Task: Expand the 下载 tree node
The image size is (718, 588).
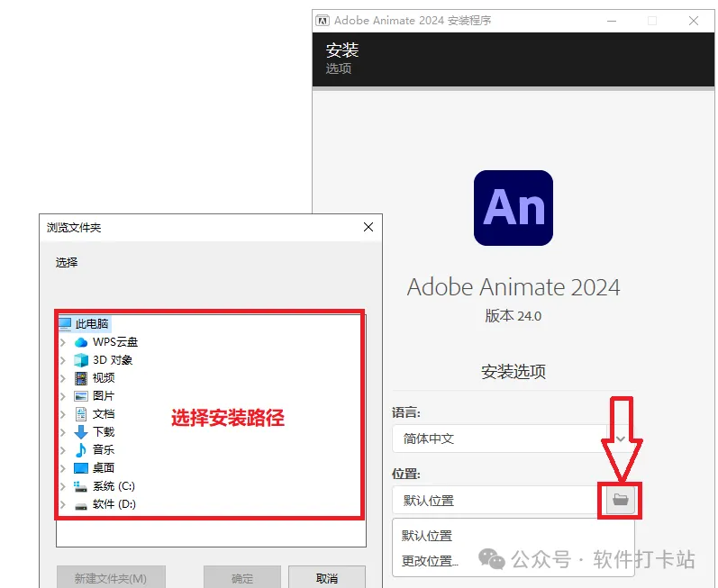Action: (63, 432)
